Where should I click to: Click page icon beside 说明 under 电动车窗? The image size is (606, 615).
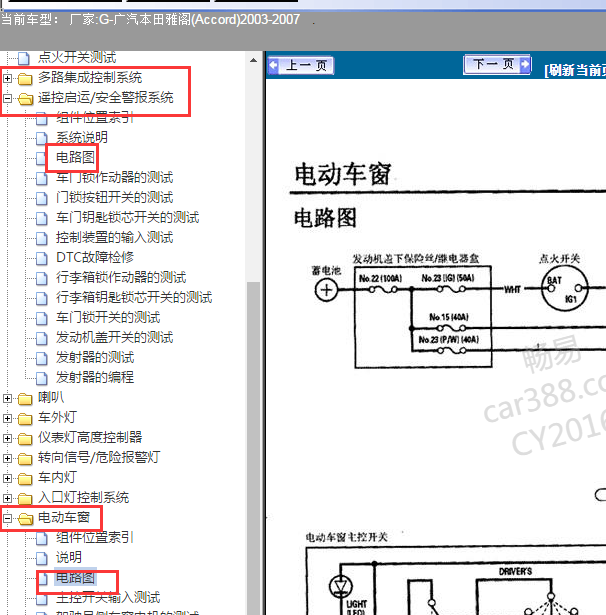pyautogui.click(x=42, y=558)
